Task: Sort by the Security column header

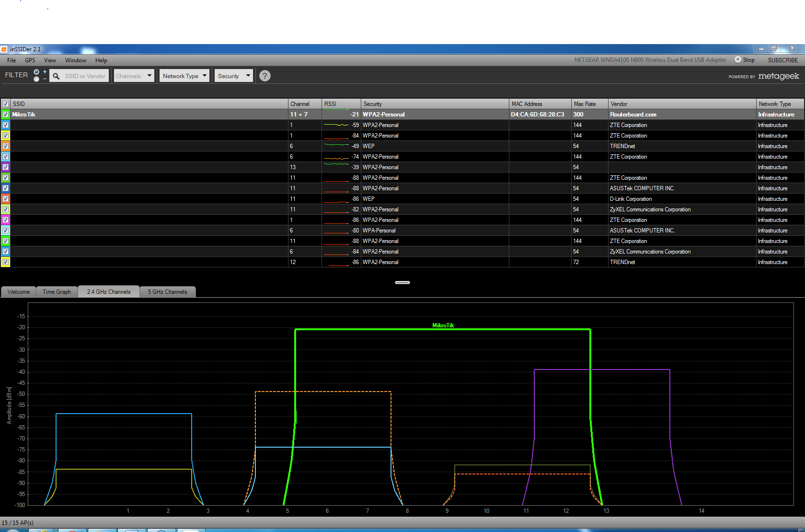Action: 435,104
